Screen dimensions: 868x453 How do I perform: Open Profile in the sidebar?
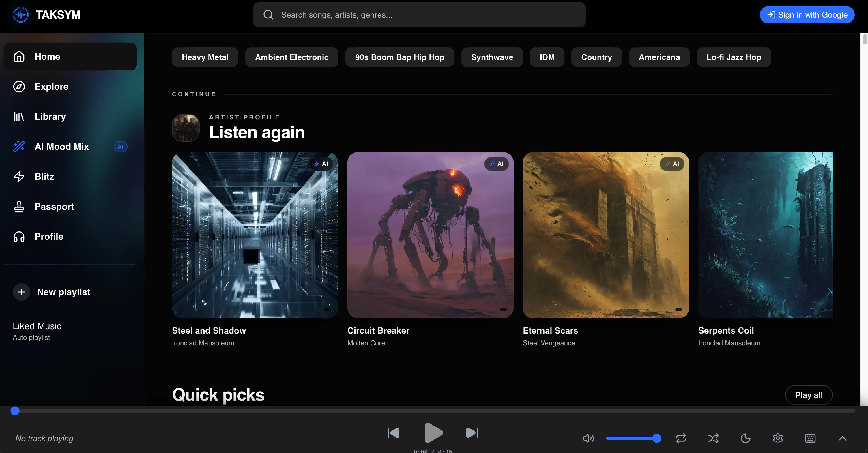tap(70, 236)
